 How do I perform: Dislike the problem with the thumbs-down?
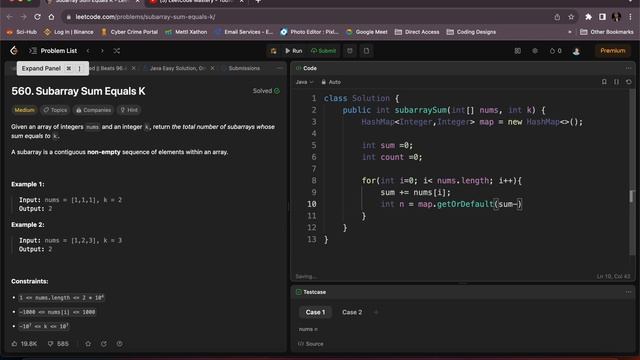pos(58,344)
